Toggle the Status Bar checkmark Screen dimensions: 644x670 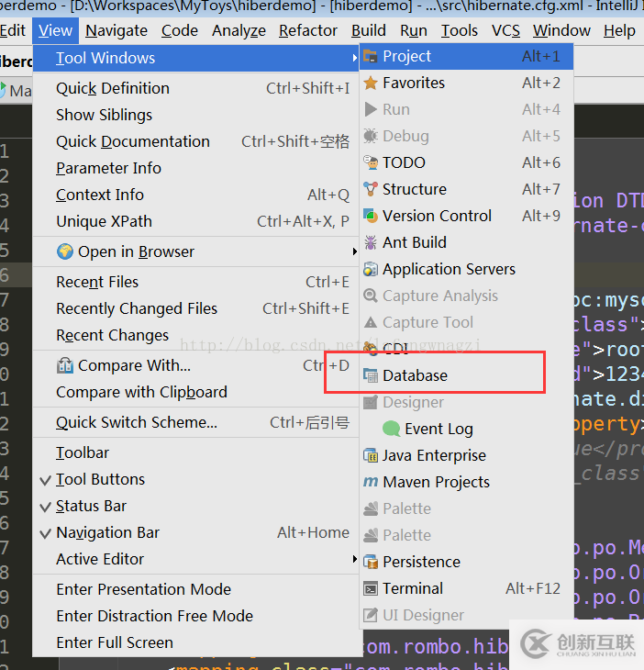tap(47, 506)
